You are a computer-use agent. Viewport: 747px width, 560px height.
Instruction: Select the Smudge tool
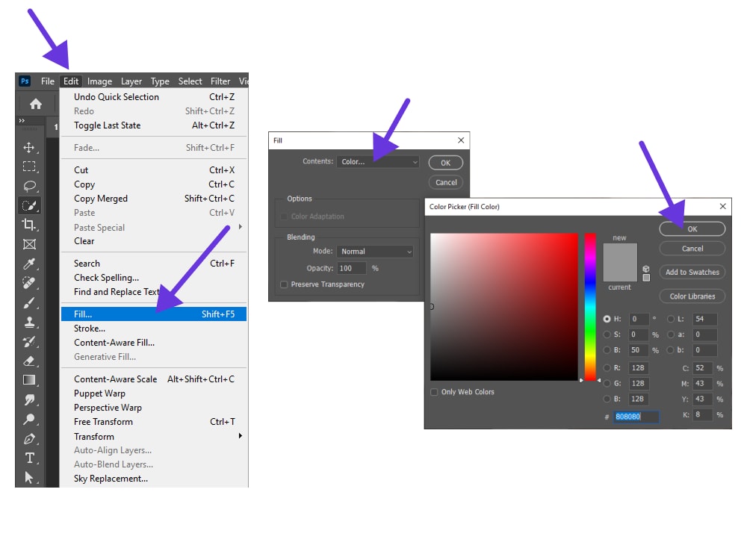(29, 400)
